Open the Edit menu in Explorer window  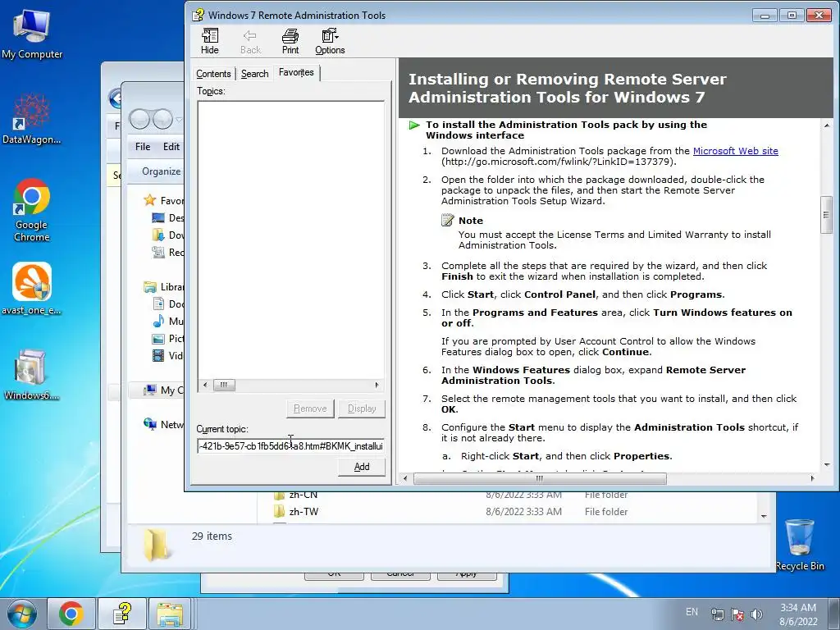pos(171,147)
